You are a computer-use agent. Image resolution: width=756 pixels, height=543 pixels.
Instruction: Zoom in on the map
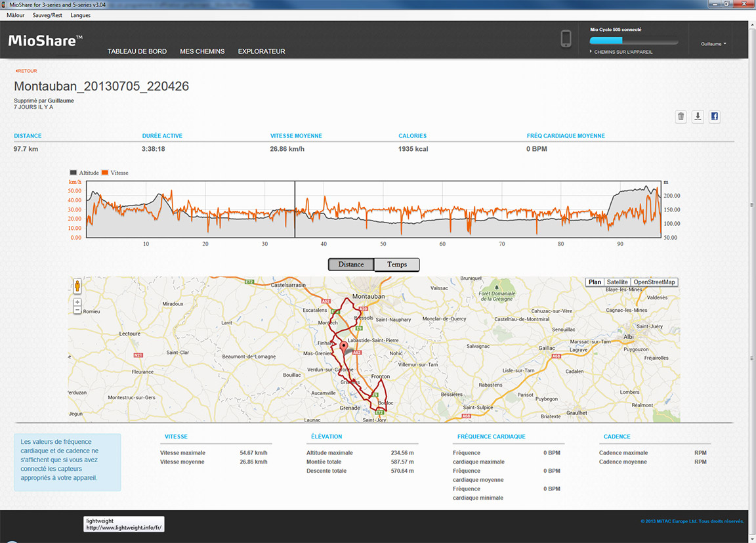77,302
